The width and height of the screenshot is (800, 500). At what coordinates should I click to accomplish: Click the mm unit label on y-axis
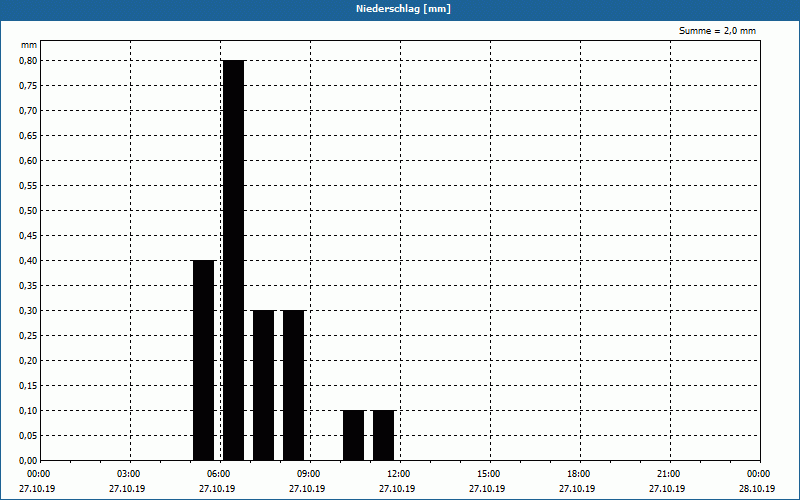click(29, 45)
